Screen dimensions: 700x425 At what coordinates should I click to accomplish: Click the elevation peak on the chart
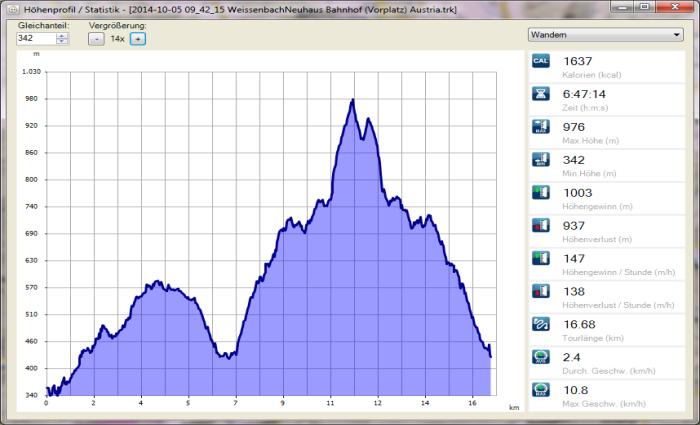(x=352, y=101)
